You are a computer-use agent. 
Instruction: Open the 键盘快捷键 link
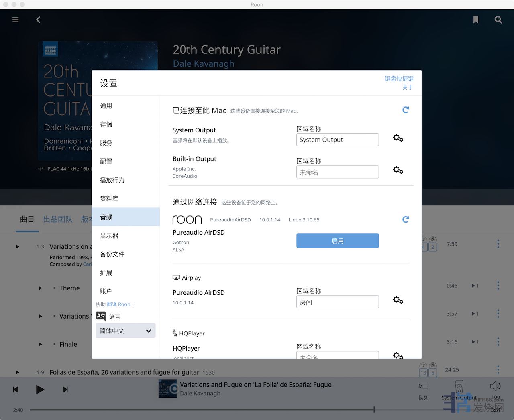tap(399, 79)
